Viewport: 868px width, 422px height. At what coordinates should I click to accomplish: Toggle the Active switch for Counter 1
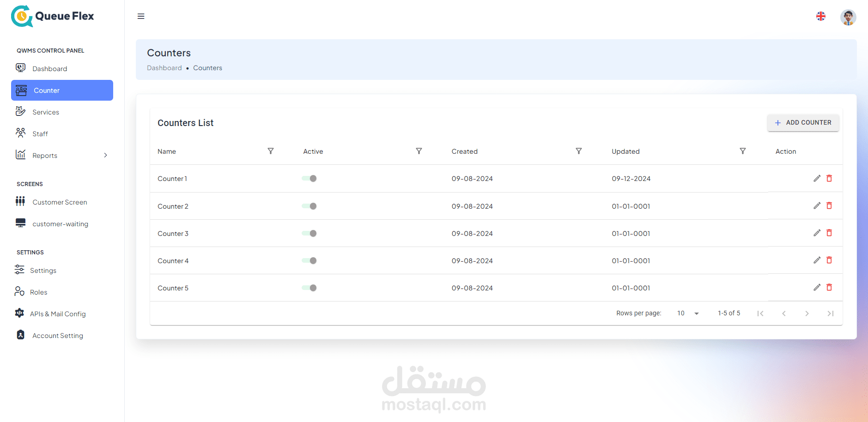pos(309,178)
